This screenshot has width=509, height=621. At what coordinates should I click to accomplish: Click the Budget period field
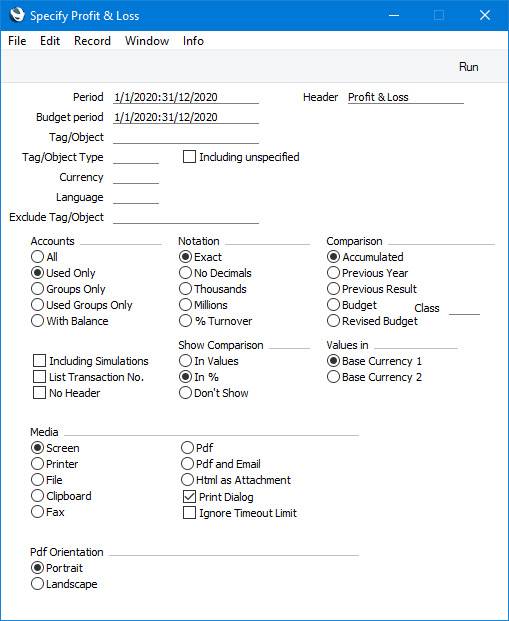(186, 117)
